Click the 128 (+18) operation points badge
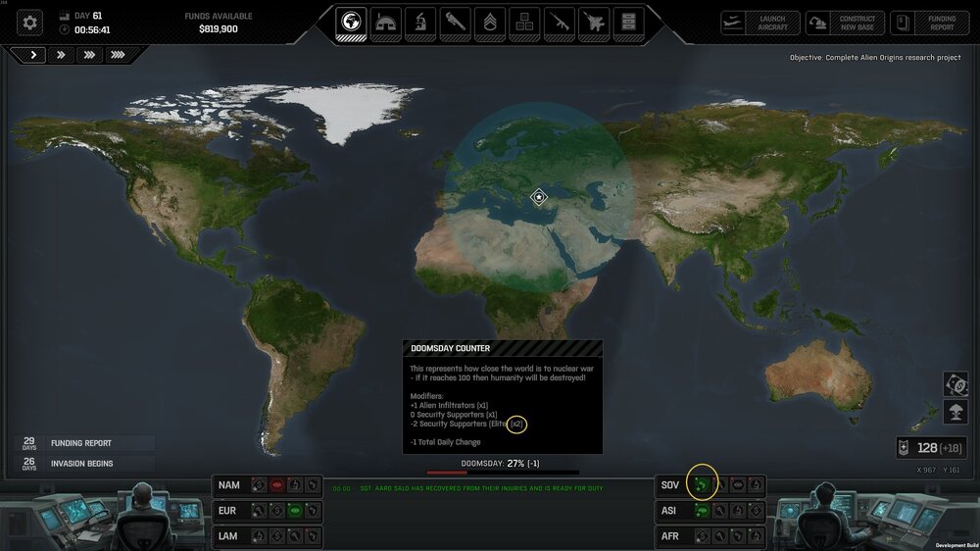The width and height of the screenshot is (980, 551). (932, 448)
